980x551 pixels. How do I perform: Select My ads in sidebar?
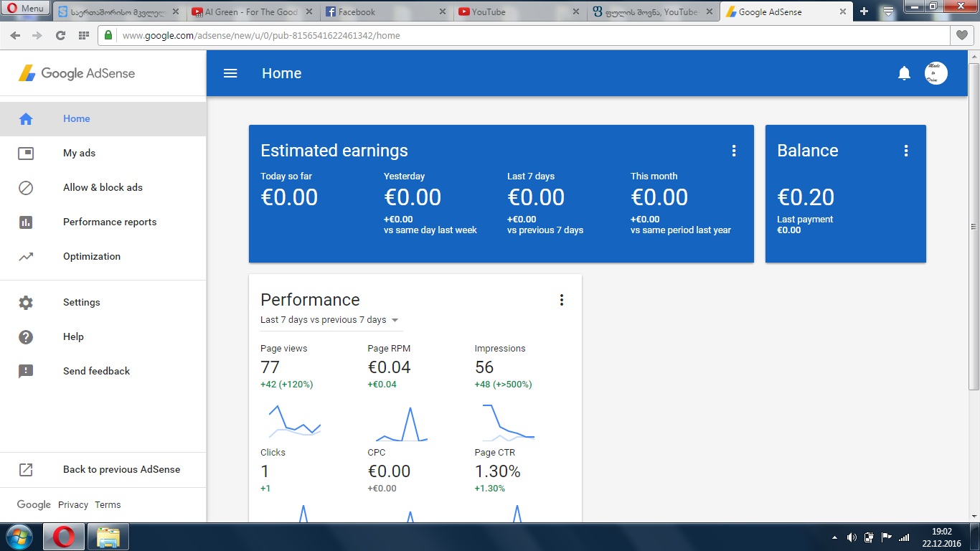click(79, 153)
